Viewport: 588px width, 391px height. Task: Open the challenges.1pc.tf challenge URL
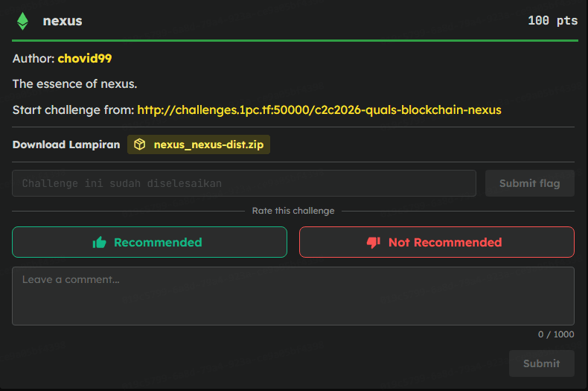click(x=319, y=109)
